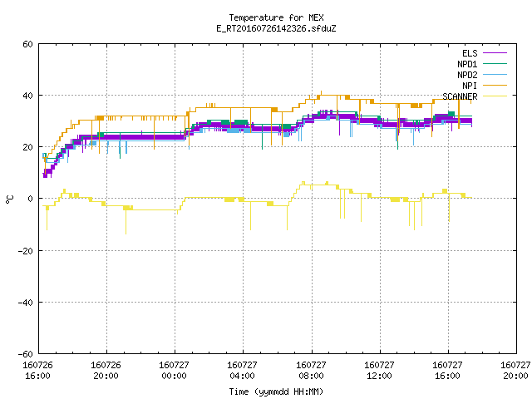
Task: Click the y-axis tick label -60
Action: click(x=26, y=354)
